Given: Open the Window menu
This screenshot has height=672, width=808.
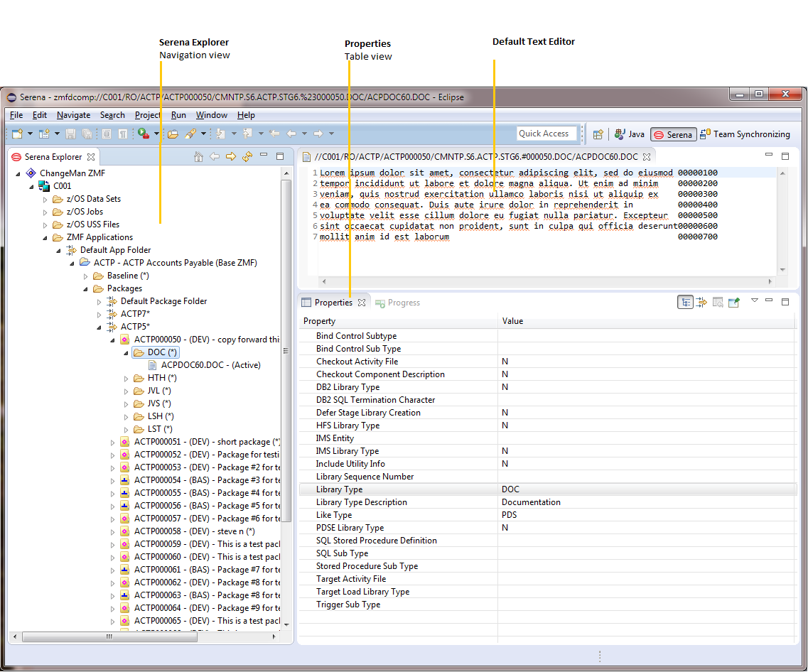Looking at the screenshot, I should click(211, 115).
